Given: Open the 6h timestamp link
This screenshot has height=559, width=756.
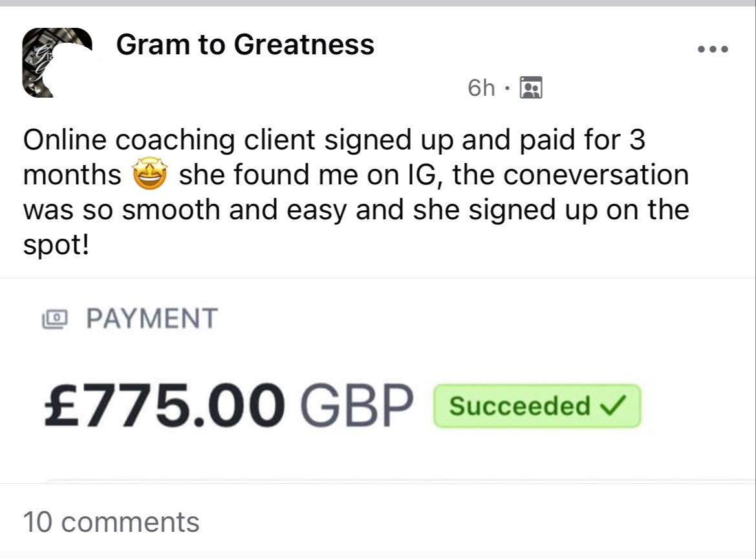Looking at the screenshot, I should [x=481, y=87].
